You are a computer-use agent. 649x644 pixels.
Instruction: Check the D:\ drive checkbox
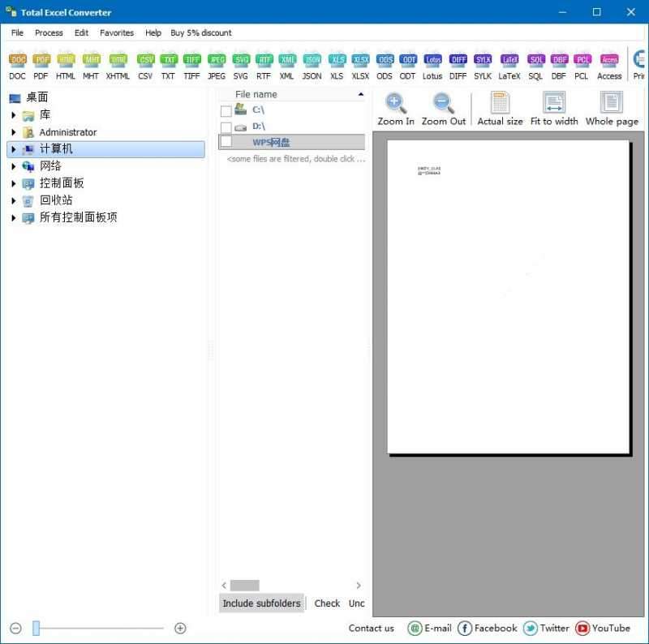[x=225, y=126]
